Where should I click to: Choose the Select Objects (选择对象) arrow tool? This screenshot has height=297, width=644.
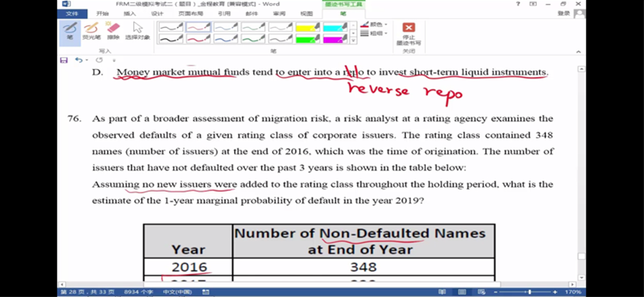tap(137, 32)
